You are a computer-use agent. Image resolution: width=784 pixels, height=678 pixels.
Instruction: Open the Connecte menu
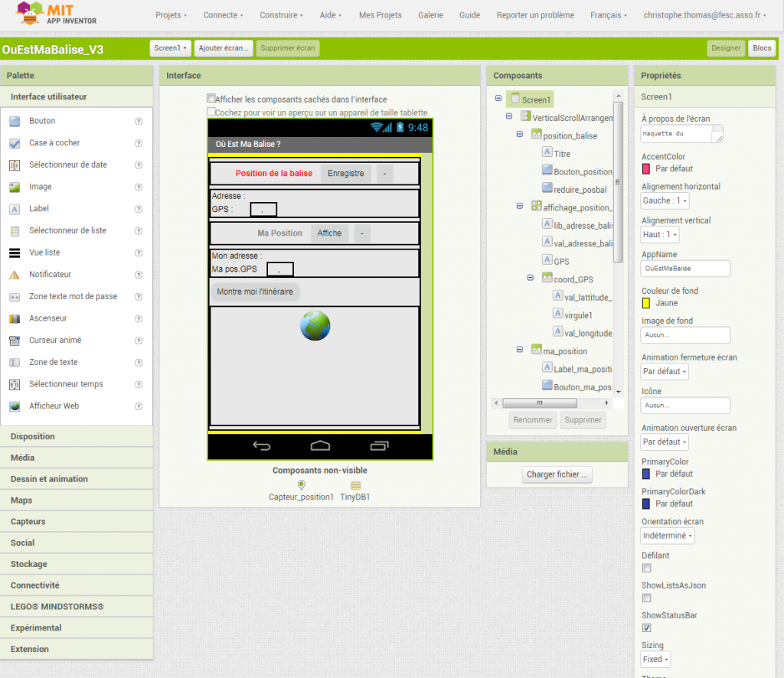(x=223, y=15)
